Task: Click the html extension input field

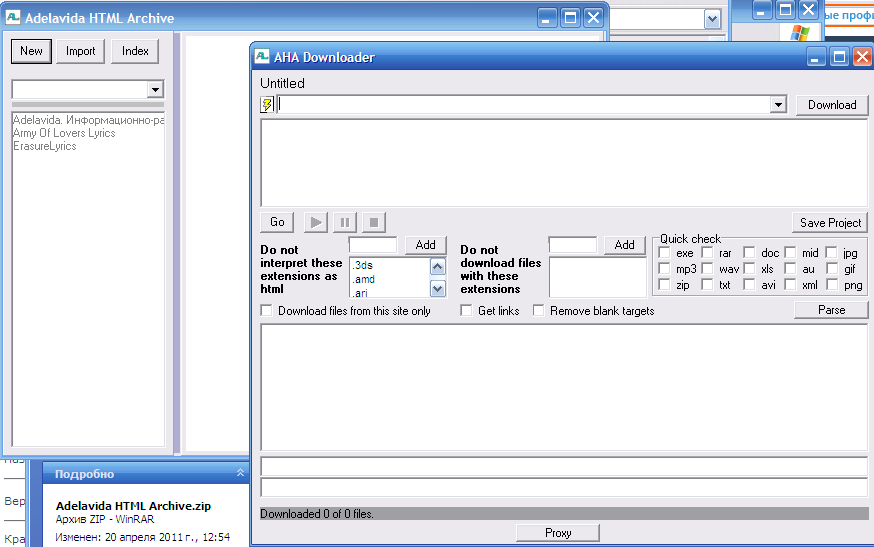Action: [x=373, y=245]
